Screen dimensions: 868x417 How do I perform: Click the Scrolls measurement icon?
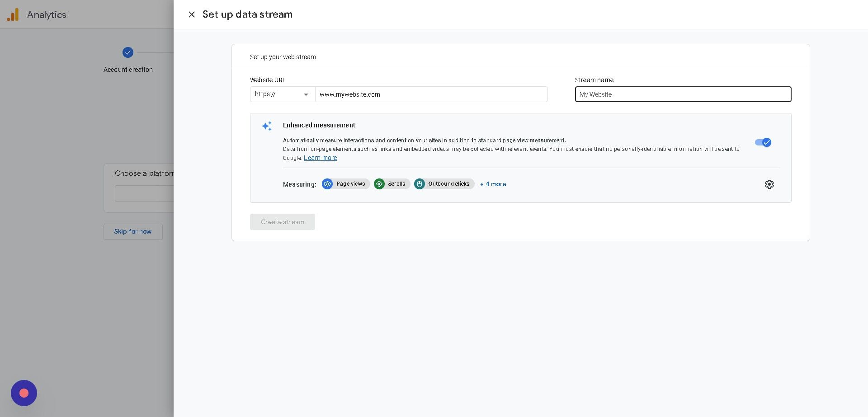379,184
